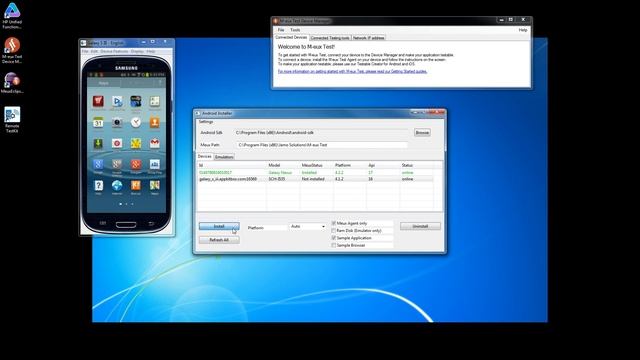Toggle Sample Application checkbox

click(334, 238)
